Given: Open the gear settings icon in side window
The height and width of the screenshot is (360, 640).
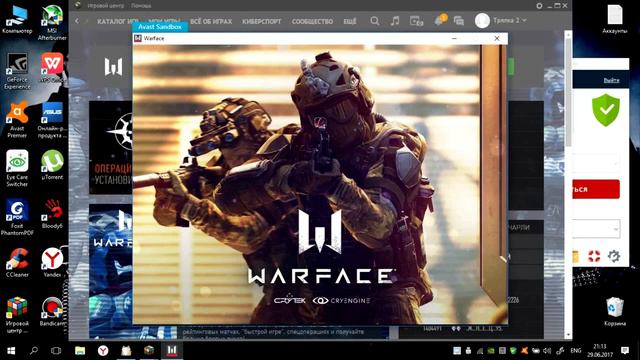Looking at the screenshot, I should tap(613, 256).
